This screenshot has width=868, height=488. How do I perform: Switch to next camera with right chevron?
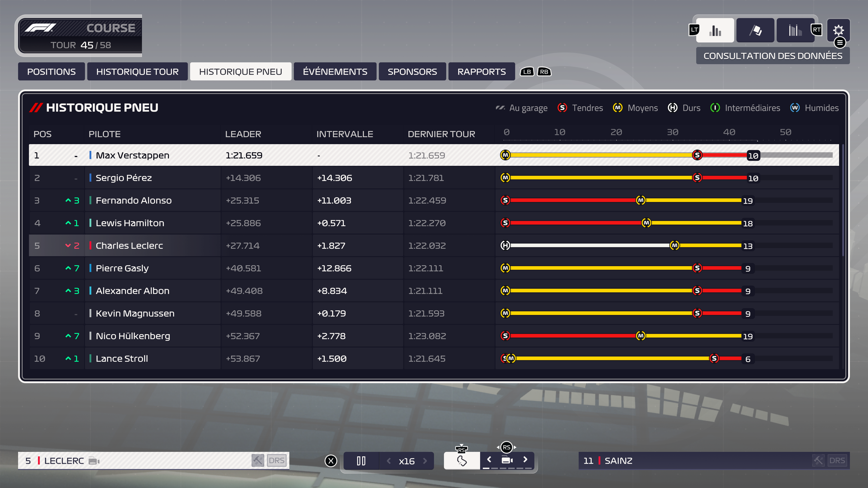[x=525, y=459]
